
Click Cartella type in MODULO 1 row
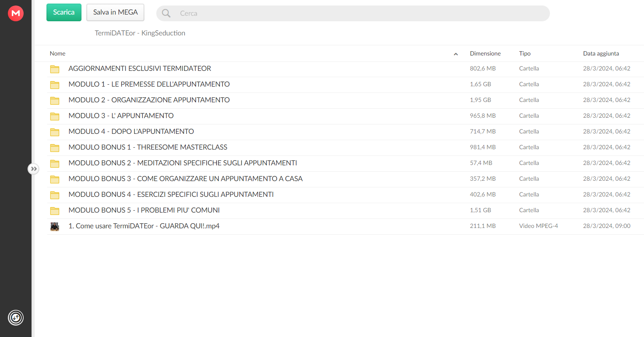tap(529, 84)
